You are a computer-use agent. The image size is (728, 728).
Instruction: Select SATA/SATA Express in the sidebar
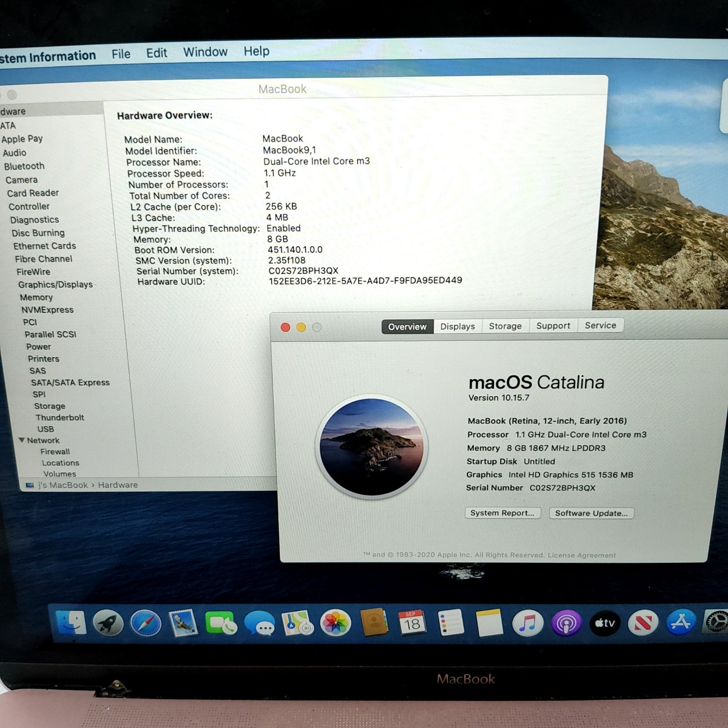point(70,382)
